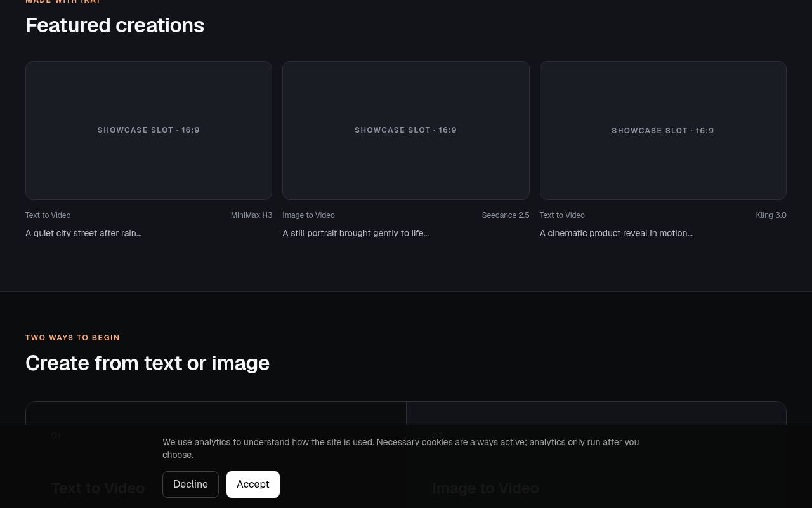Viewport: 812px width, 508px height.
Task: Open the MiniMax H3 showcase slot
Action: click(x=148, y=130)
